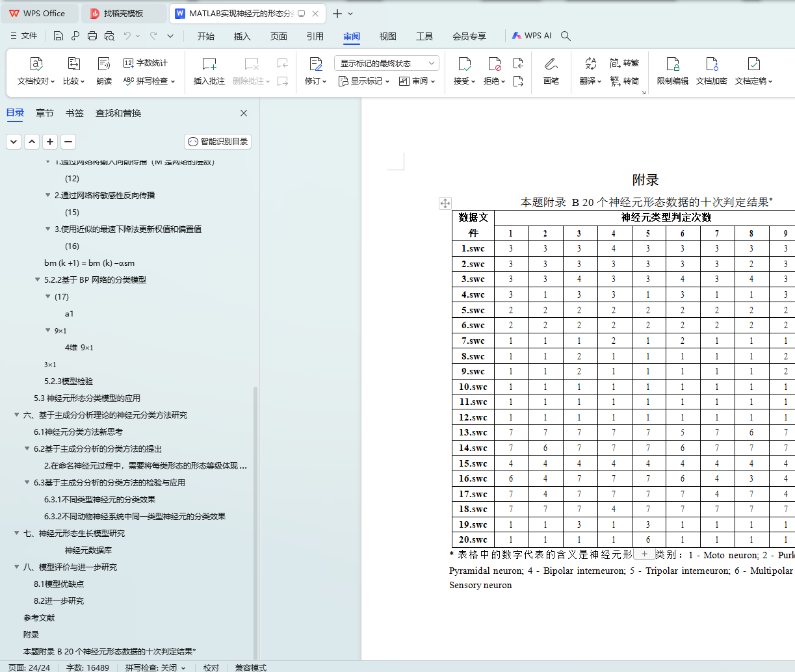Click the demote level down-arrow button
Screen dimensions: 795x672
point(14,142)
